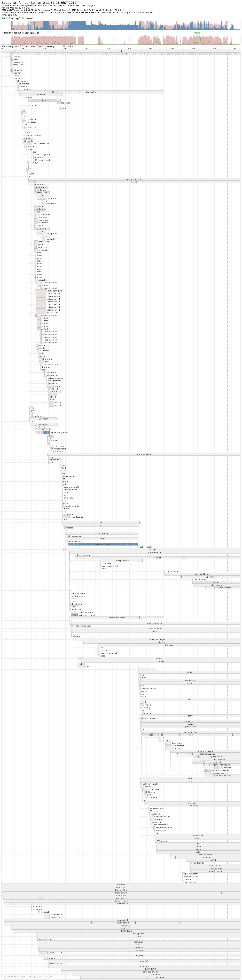Select the 45s time axis marker
The width and height of the screenshot is (242, 980).
pos(193,49)
